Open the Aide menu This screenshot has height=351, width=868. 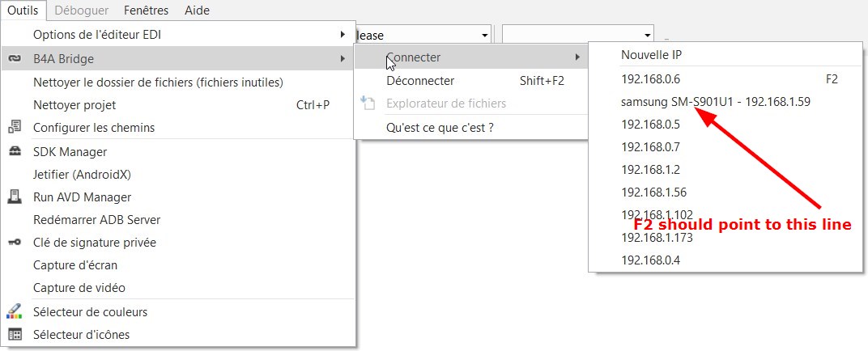(197, 11)
